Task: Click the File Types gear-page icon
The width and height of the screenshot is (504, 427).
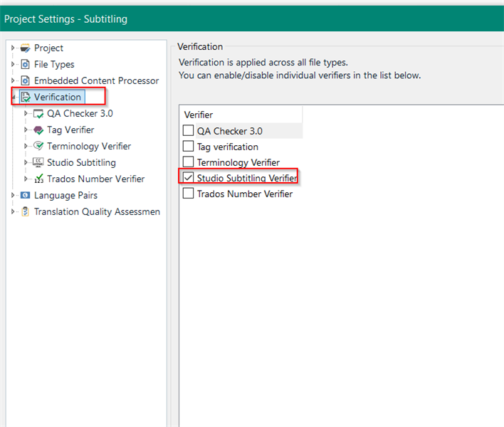Action: 25,64
